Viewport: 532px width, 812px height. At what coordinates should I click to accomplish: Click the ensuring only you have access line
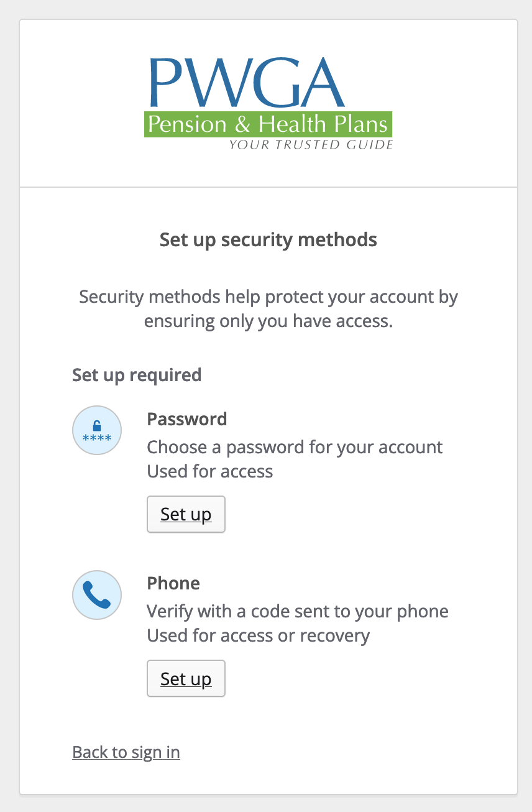point(268,321)
